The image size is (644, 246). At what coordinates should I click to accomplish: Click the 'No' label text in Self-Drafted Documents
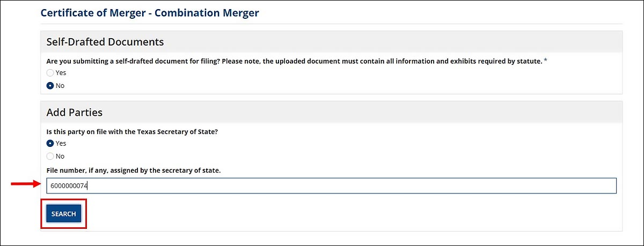(60, 86)
